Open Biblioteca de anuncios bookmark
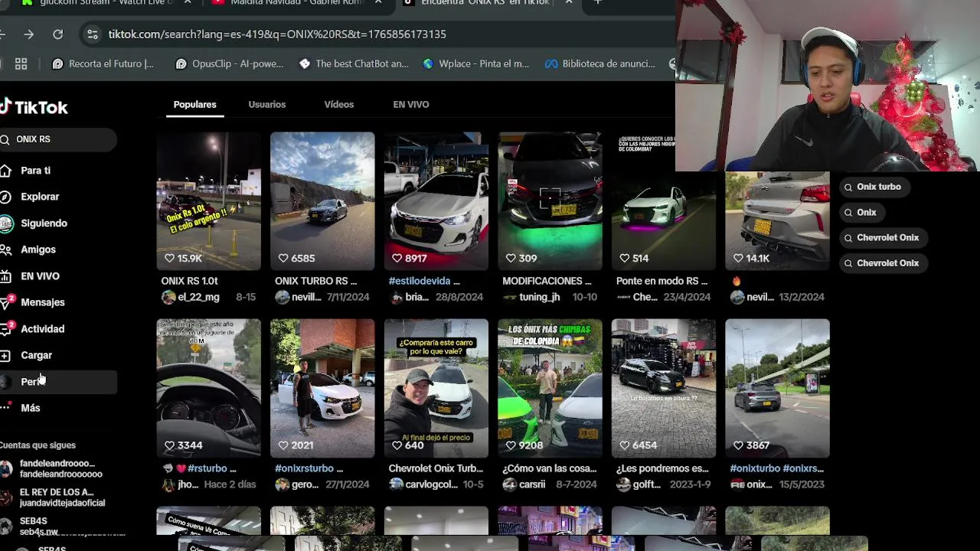This screenshot has width=980, height=551. (x=600, y=64)
